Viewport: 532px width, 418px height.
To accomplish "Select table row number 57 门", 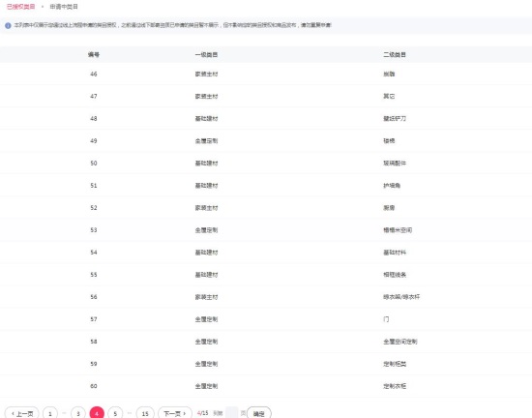I will pos(266,319).
